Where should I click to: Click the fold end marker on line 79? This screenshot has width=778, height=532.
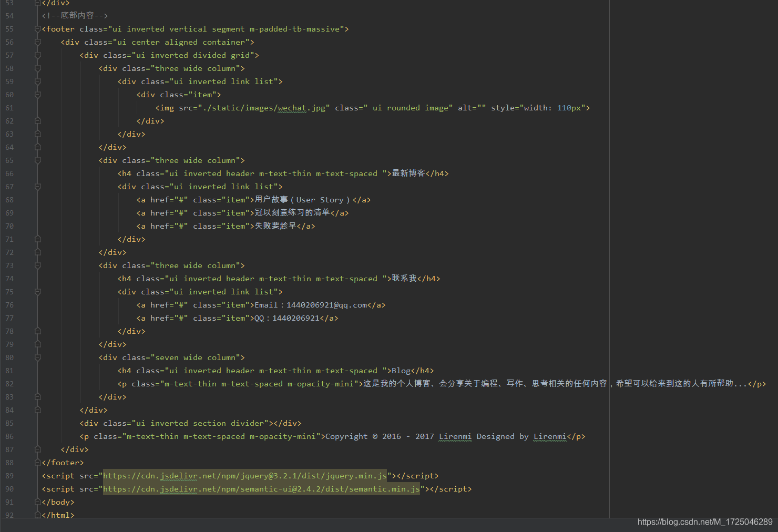click(38, 344)
